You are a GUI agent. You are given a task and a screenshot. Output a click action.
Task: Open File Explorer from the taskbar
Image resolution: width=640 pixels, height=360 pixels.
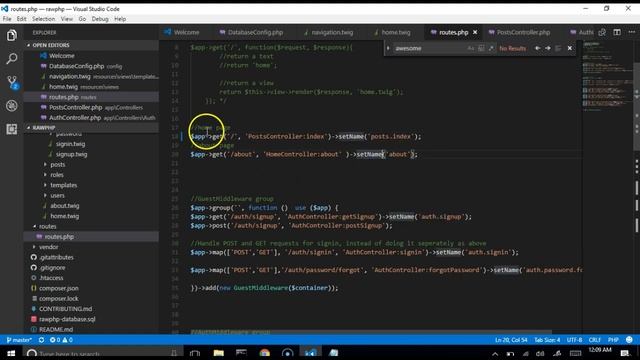pos(218,353)
